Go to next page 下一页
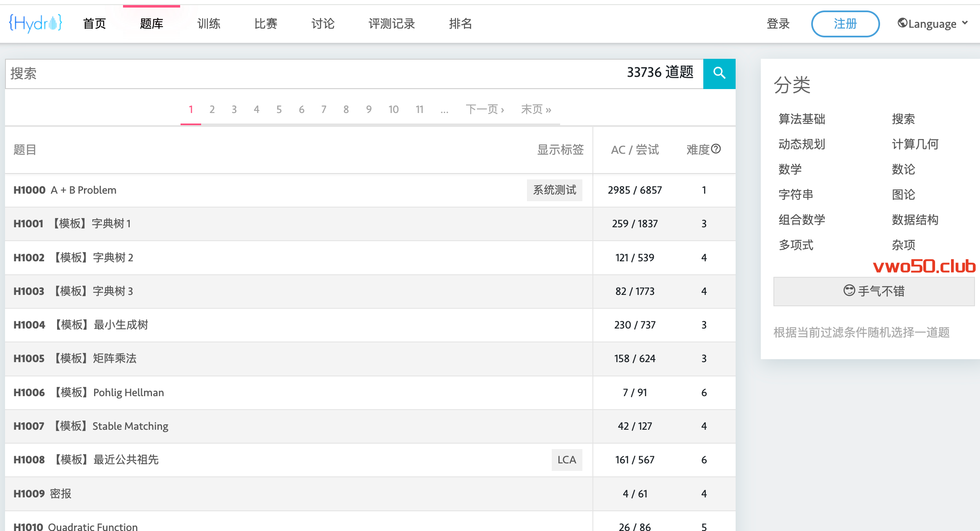This screenshot has height=531, width=980. pos(485,110)
